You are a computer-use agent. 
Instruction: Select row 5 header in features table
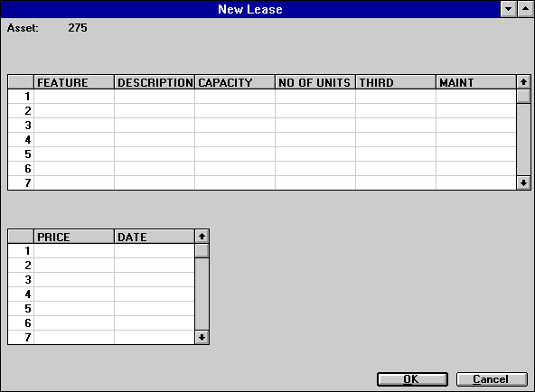click(x=21, y=154)
